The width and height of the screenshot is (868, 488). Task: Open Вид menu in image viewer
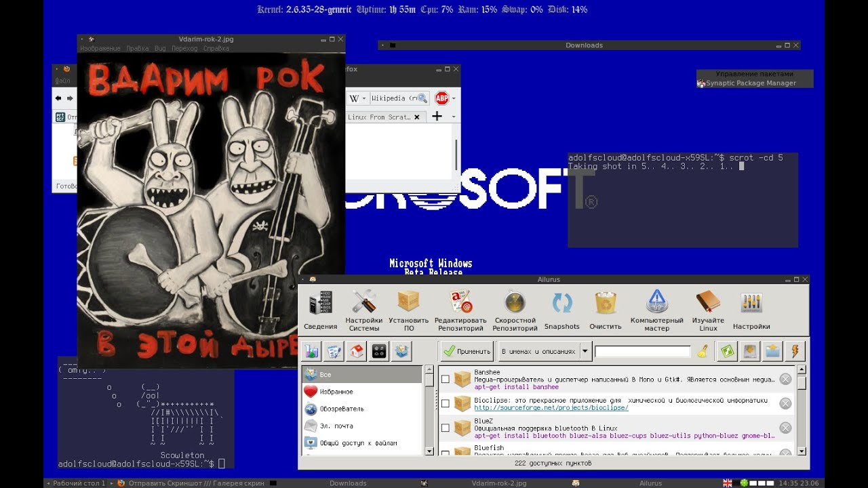(160, 49)
